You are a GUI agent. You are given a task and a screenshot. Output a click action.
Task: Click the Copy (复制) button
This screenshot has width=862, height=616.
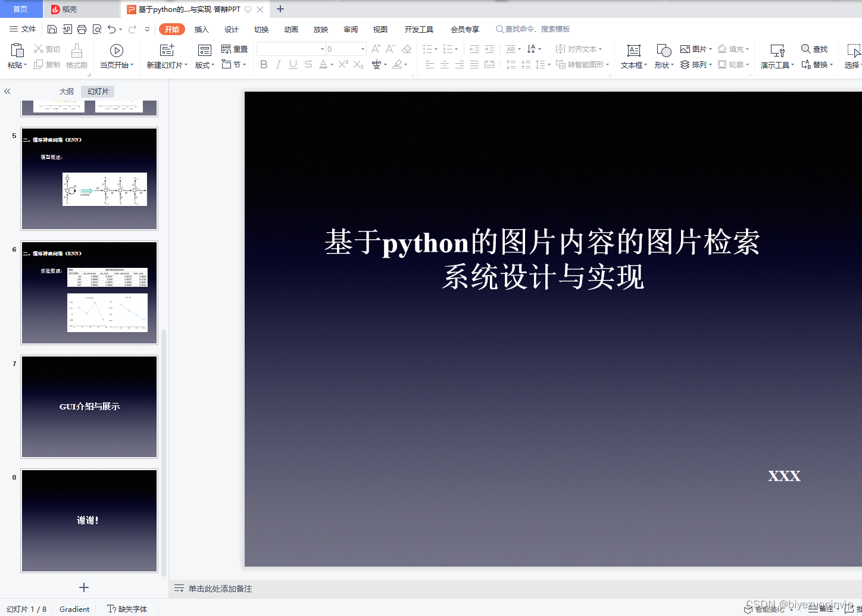point(47,64)
